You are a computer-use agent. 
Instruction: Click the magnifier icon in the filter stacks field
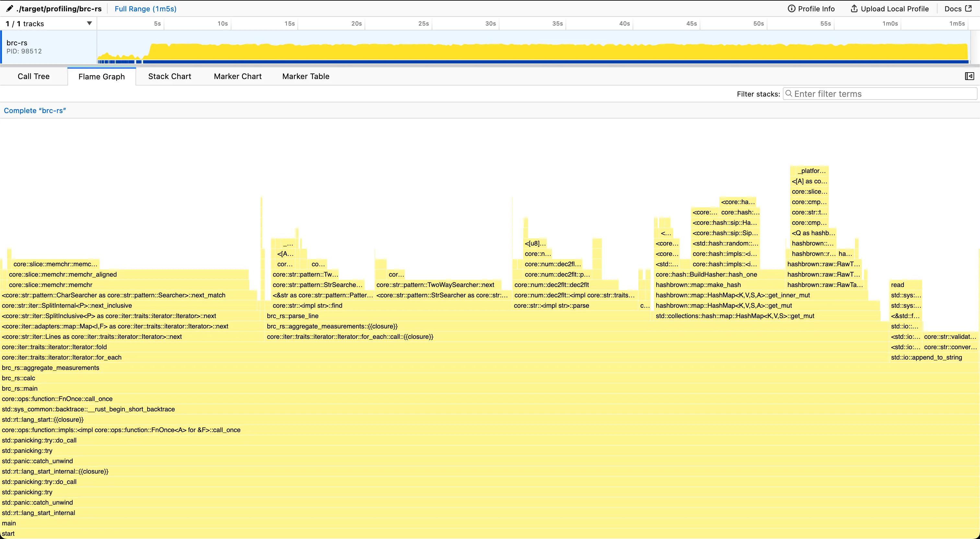click(x=789, y=93)
